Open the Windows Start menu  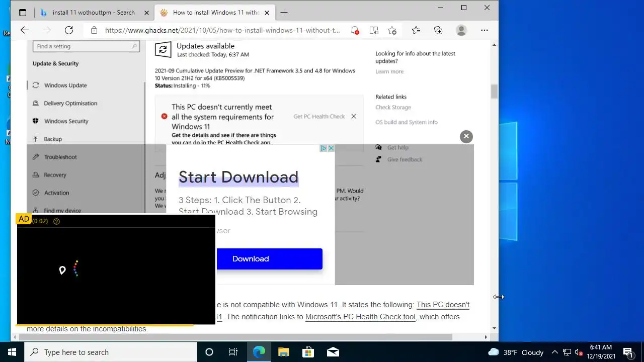[x=12, y=352]
